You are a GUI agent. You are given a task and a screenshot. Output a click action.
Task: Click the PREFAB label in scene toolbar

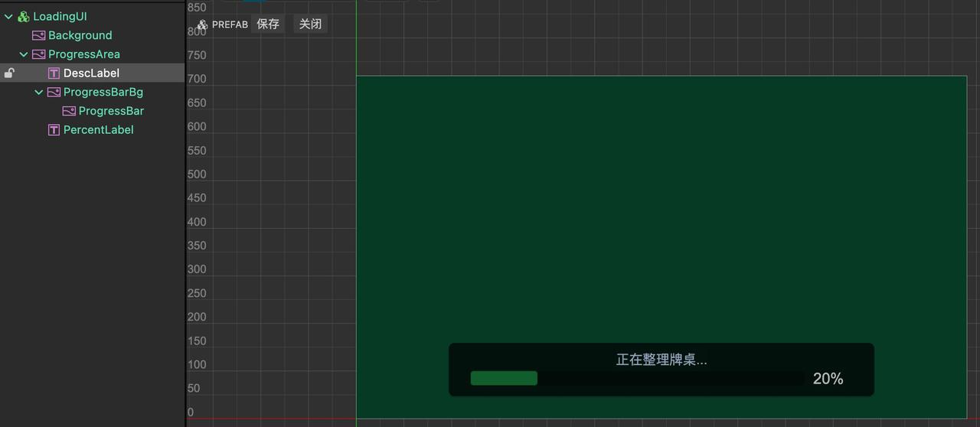(x=230, y=24)
